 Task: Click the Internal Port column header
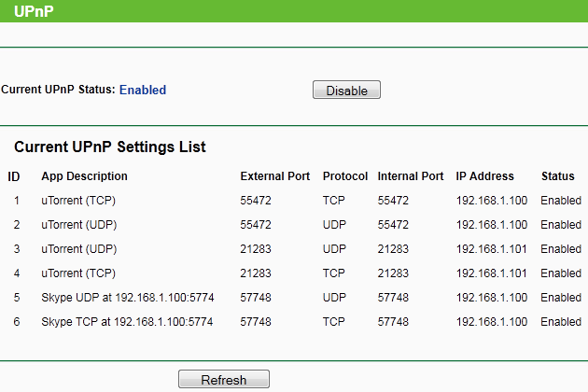point(410,176)
